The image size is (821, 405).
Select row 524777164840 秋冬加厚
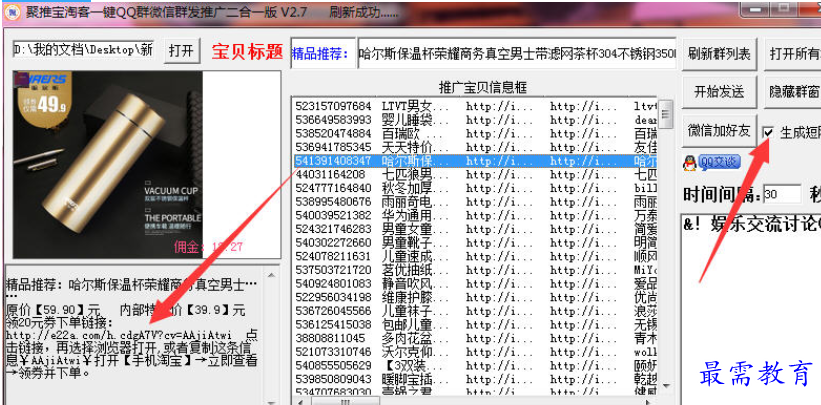pyautogui.click(x=474, y=188)
